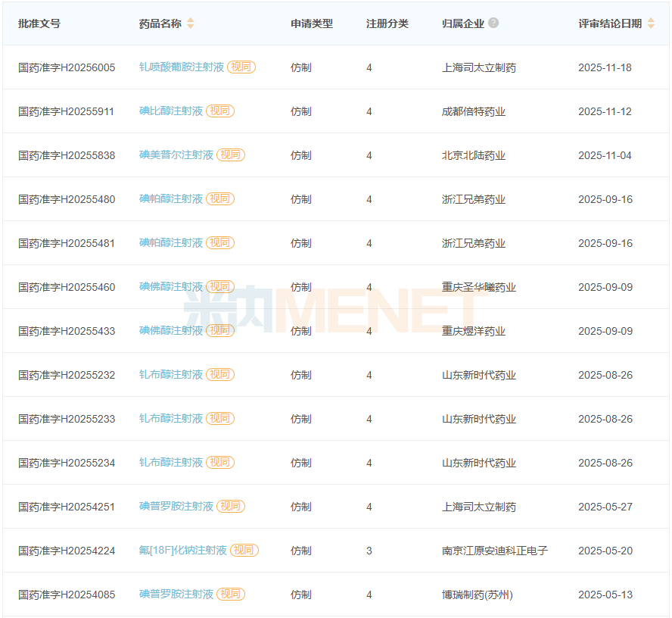Click 视同 badge in row H20255481
The width and height of the screenshot is (672, 618).
pyautogui.click(x=219, y=242)
